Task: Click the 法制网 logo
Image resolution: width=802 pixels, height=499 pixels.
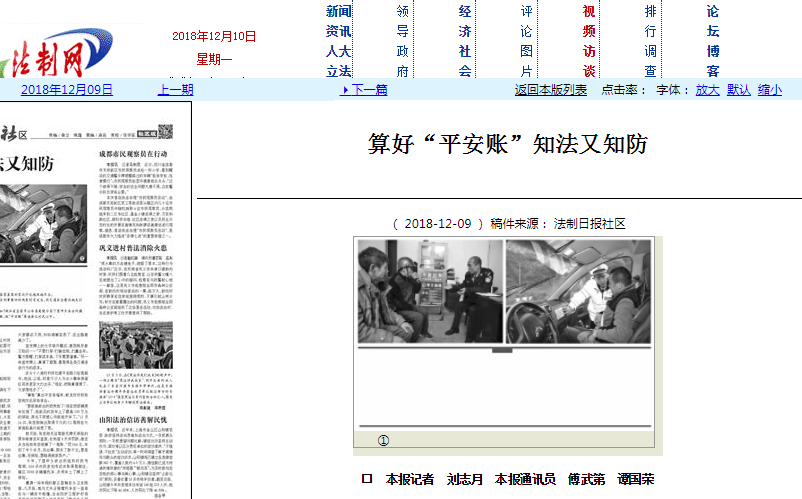Action: coord(45,62)
